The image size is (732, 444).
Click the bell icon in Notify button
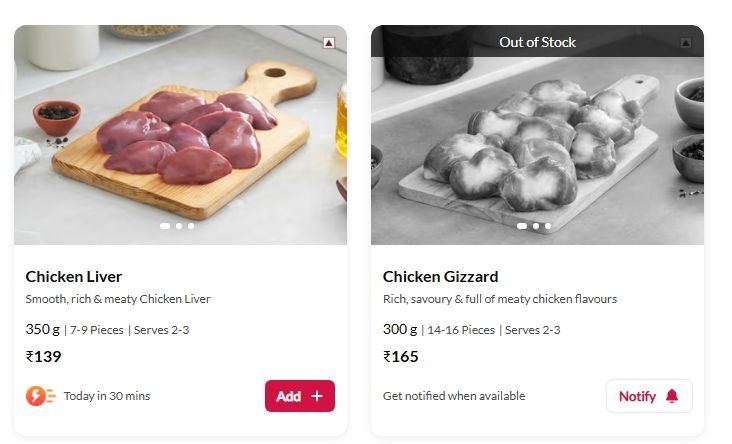pyautogui.click(x=672, y=396)
